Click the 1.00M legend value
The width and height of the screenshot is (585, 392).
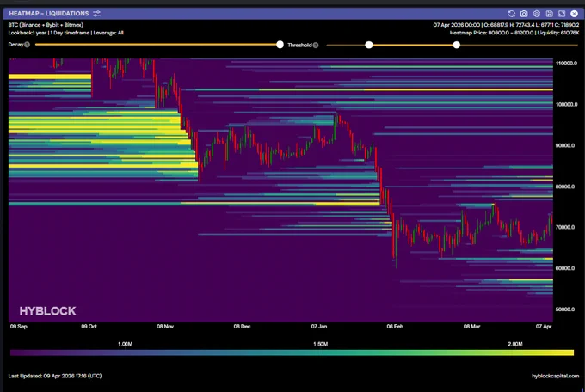[x=125, y=344]
